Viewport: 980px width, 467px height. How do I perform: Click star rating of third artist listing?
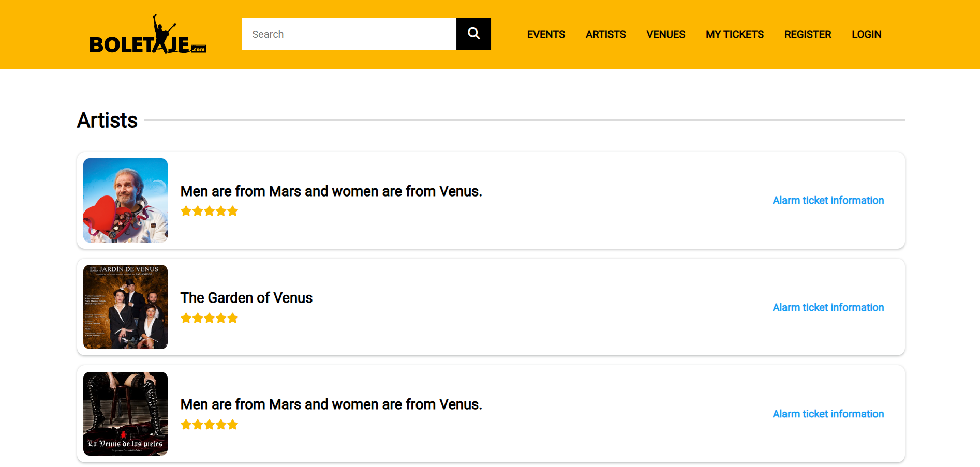pos(209,425)
